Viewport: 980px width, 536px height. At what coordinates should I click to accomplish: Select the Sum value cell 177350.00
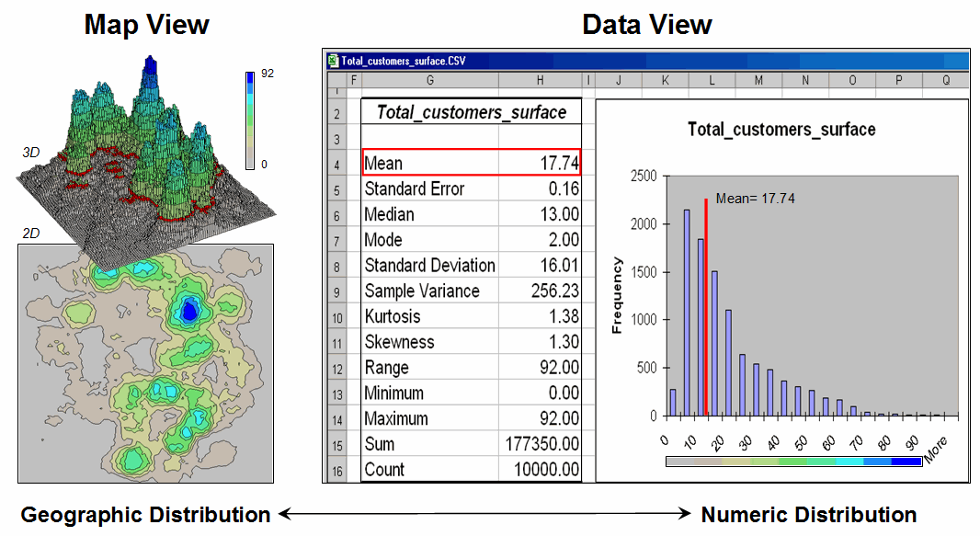tap(540, 444)
